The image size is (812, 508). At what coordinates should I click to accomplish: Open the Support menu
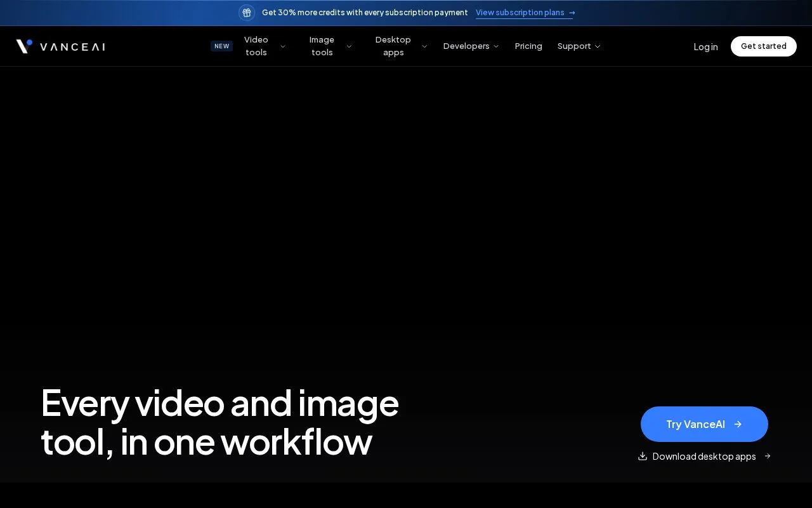point(574,46)
